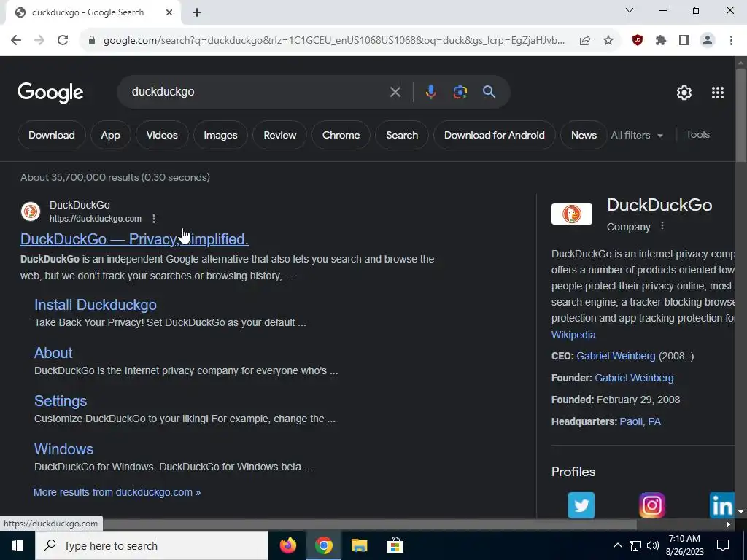Click the Google logo
The width and height of the screenshot is (747, 560).
[50, 93]
